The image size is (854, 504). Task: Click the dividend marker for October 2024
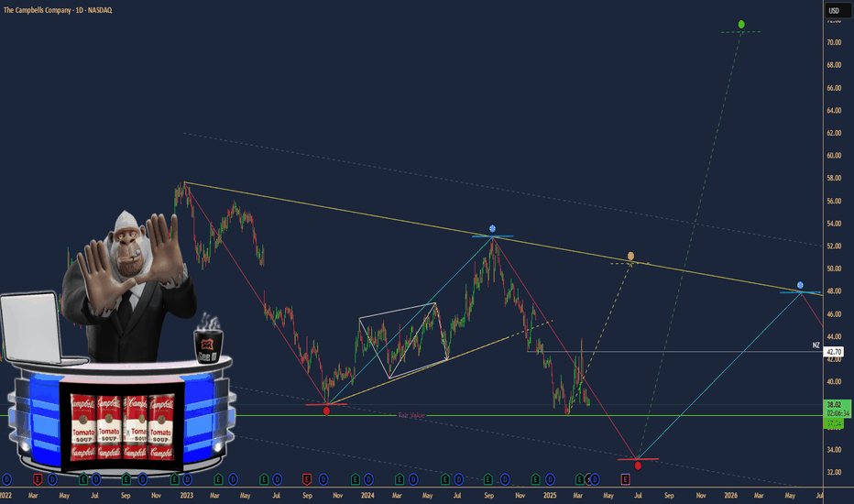505,479
